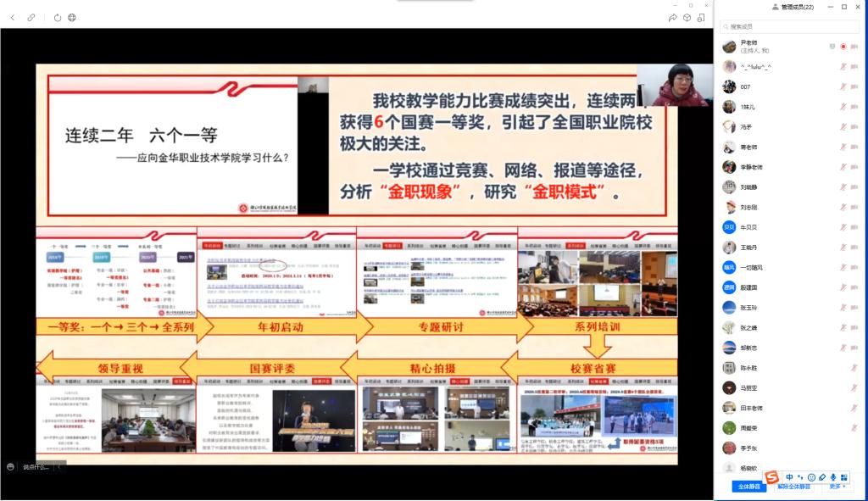
Task: Click the Sogou input method S logo
Action: coord(771,478)
